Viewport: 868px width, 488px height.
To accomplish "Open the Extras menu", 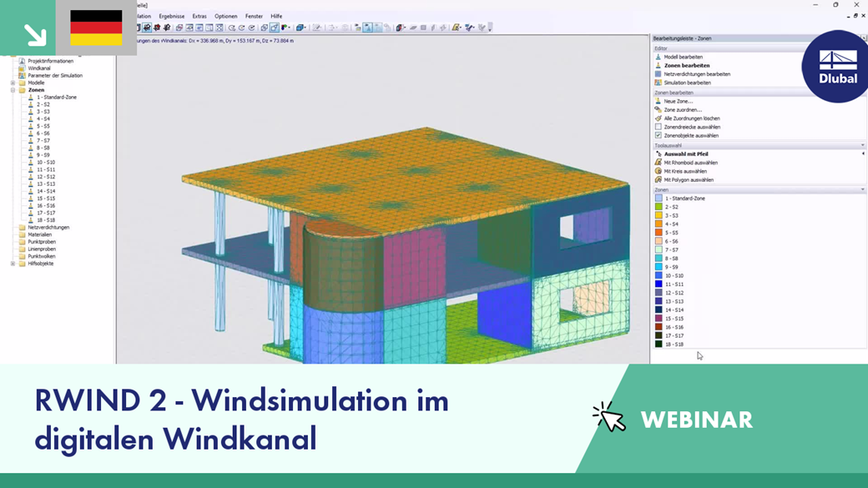I will tap(199, 16).
